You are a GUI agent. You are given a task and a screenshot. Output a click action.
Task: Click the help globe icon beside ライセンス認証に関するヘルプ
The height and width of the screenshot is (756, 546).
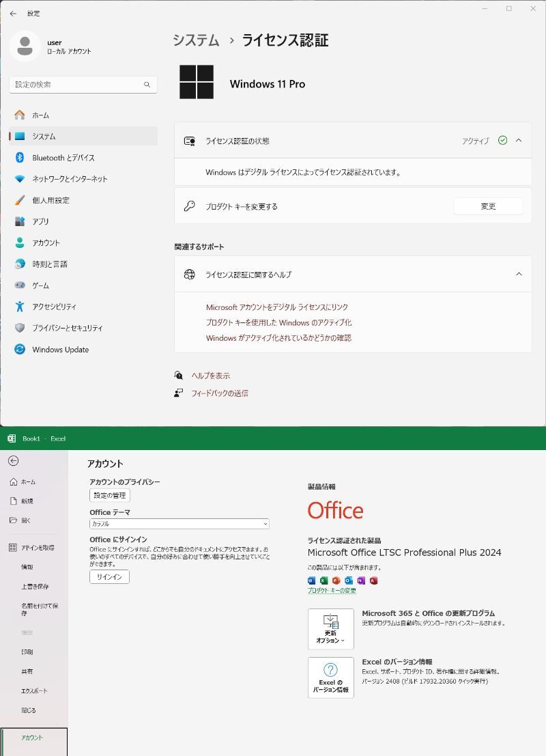point(189,275)
